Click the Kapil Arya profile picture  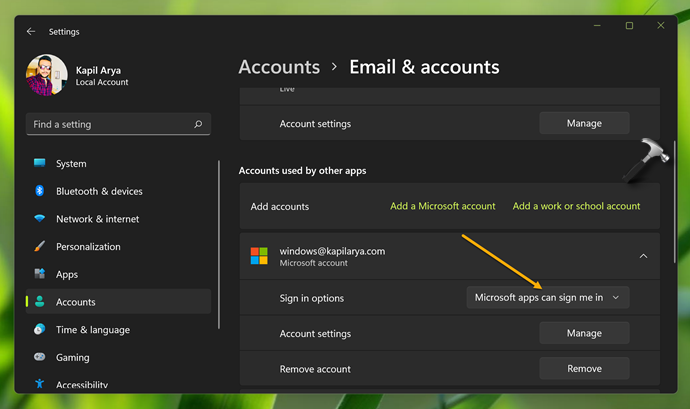click(x=47, y=76)
